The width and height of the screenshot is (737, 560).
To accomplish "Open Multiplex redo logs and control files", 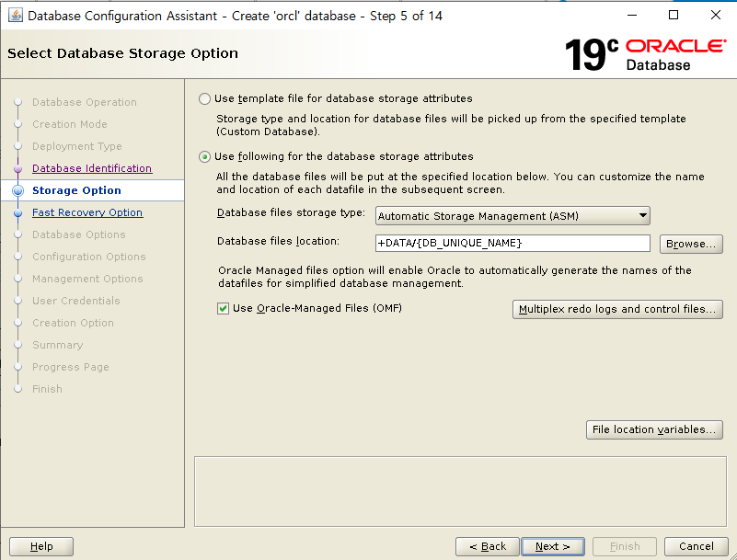I will click(x=617, y=309).
